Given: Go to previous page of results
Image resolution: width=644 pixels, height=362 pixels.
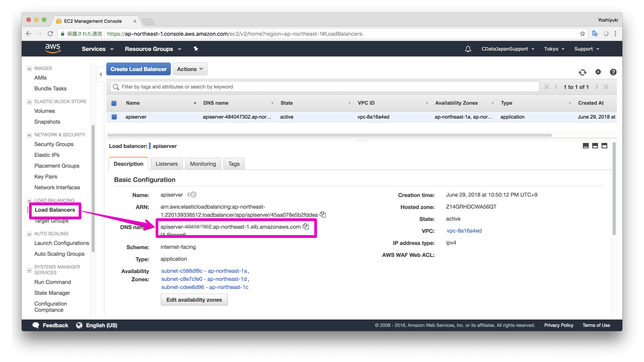Looking at the screenshot, I should (556, 87).
